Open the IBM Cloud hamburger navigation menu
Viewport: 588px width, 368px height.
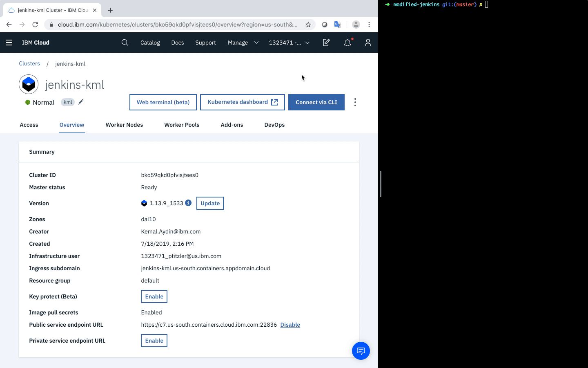pyautogui.click(x=9, y=43)
